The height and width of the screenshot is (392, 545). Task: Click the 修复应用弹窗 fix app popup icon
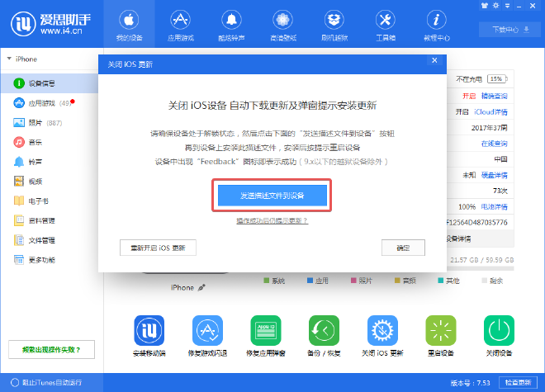[266, 330]
